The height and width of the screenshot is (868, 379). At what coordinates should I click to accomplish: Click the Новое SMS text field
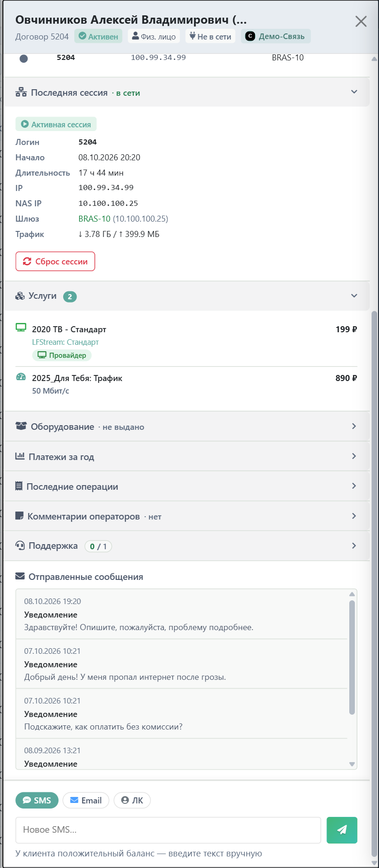click(x=168, y=830)
